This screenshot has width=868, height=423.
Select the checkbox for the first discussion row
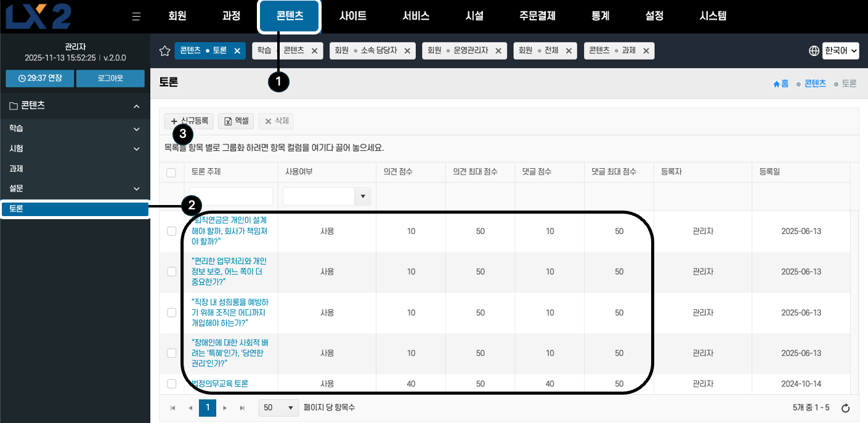coord(171,231)
